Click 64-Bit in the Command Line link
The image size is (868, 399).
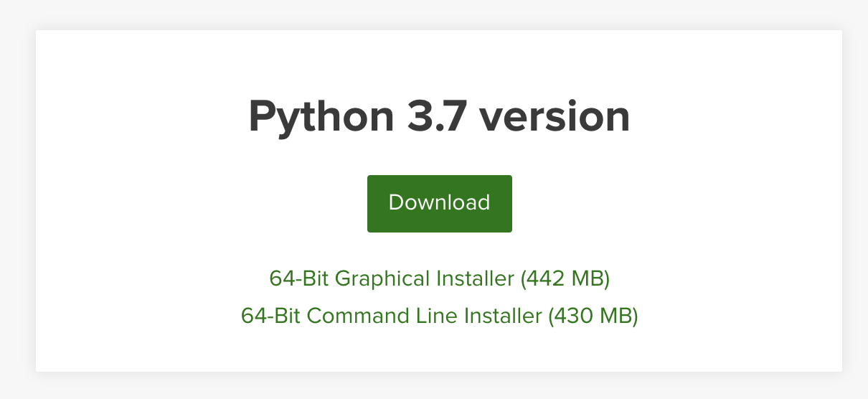(x=270, y=316)
